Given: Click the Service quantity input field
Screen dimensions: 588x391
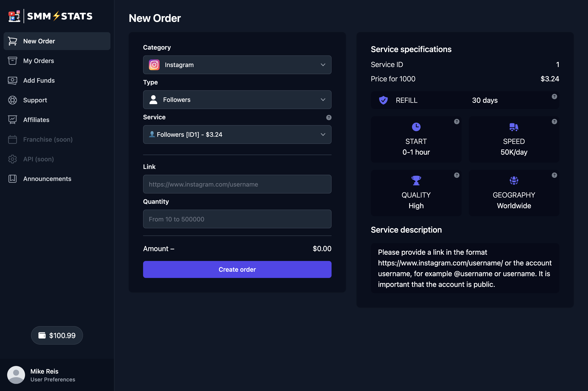Looking at the screenshot, I should click(x=237, y=219).
